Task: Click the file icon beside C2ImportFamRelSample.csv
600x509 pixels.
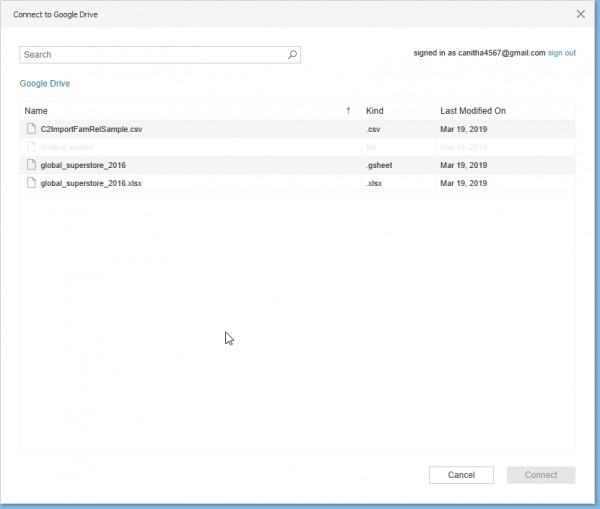Action: point(31,129)
